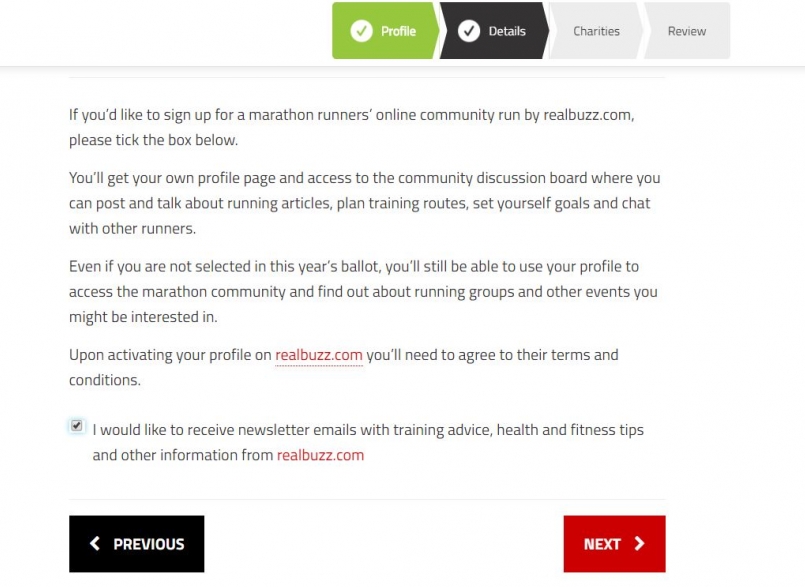Image resolution: width=805 pixels, height=587 pixels.
Task: Jump to the Charities step
Action: 596,31
